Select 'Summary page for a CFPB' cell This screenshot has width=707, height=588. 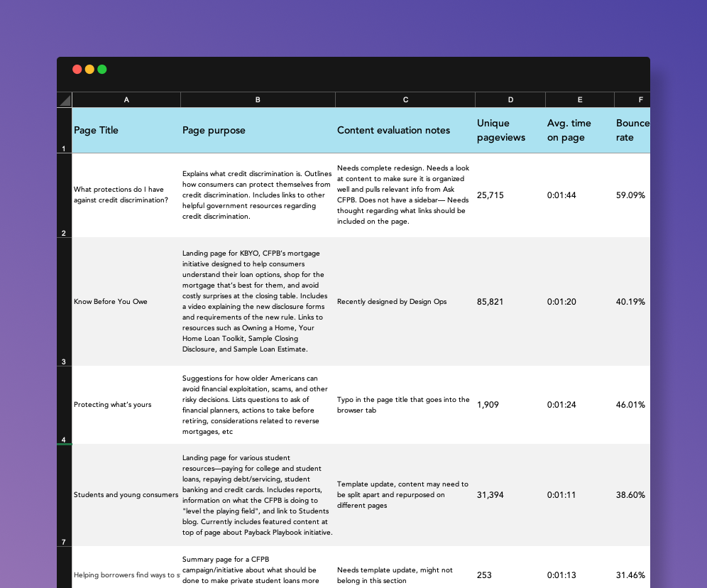click(258, 567)
